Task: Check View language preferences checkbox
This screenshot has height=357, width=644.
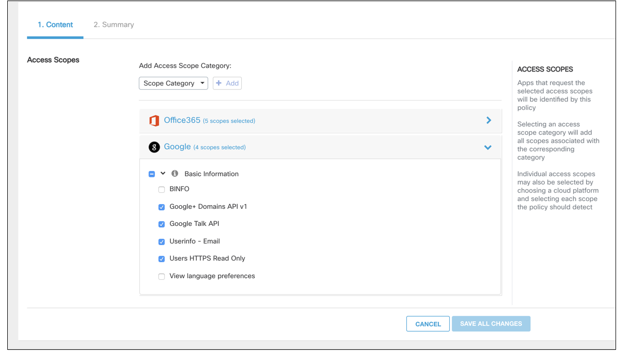Action: tap(162, 276)
